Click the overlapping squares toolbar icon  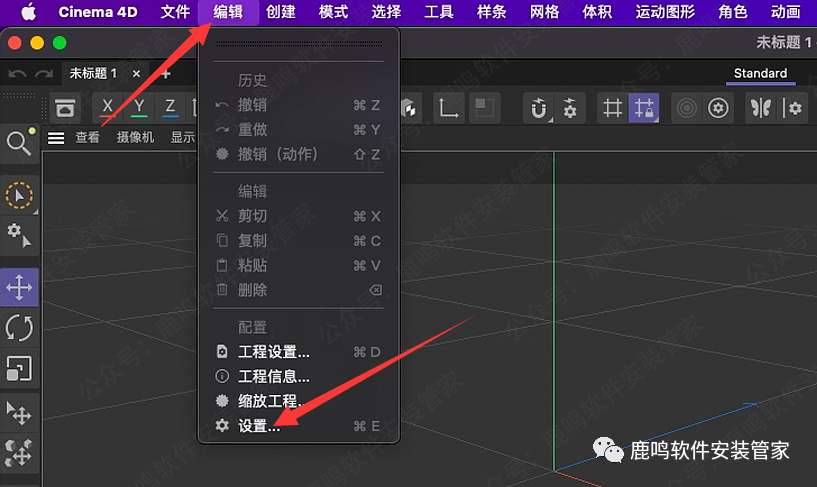pyautogui.click(x=485, y=108)
